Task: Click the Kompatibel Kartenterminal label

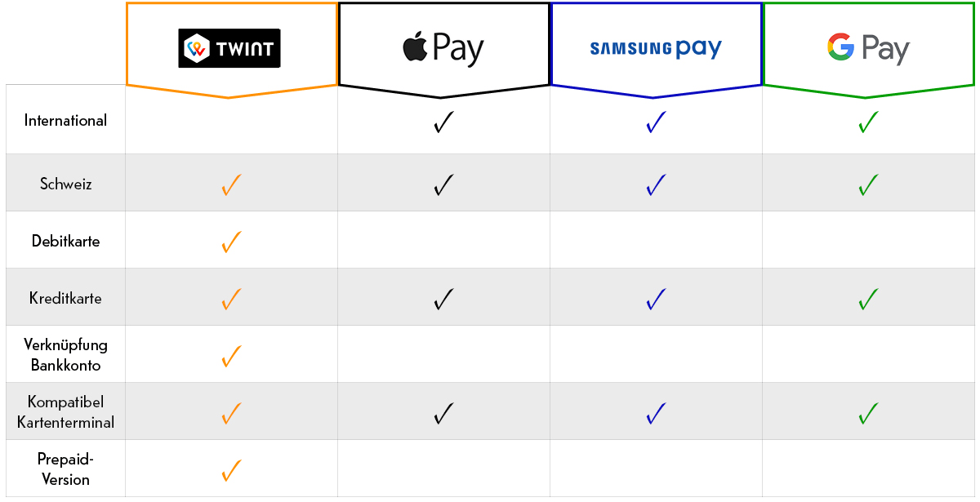Action: (65, 412)
